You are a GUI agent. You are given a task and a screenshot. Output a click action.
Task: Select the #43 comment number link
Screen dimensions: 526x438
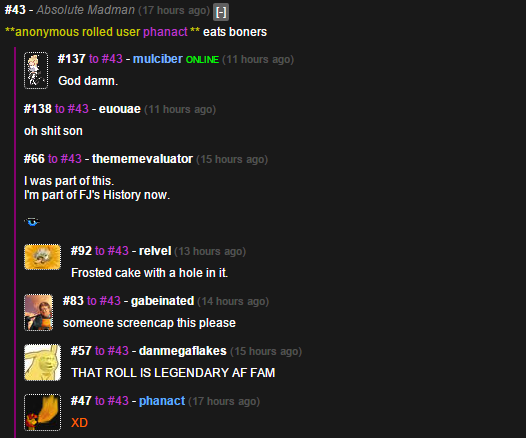[15, 10]
